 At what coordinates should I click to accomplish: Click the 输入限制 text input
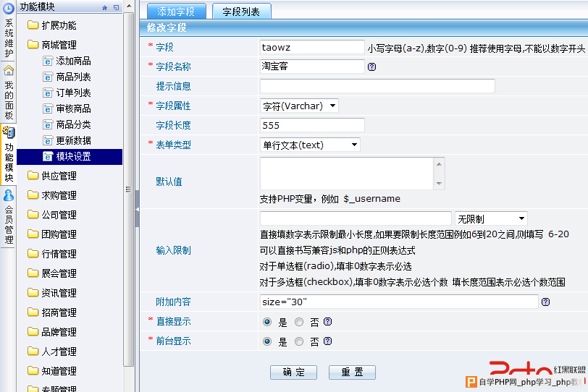click(356, 218)
